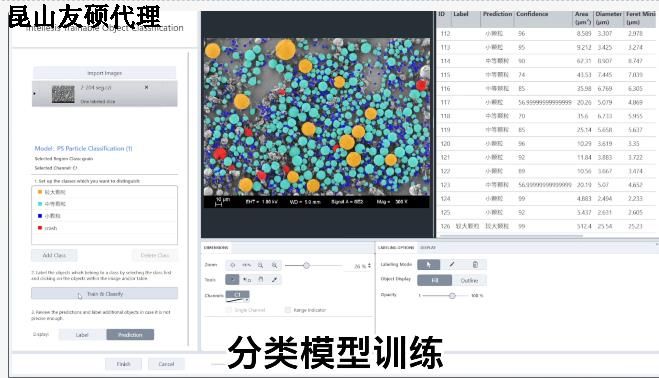Click the fit-to-view zoom icon
The height and width of the screenshot is (378, 659).
pos(232,265)
